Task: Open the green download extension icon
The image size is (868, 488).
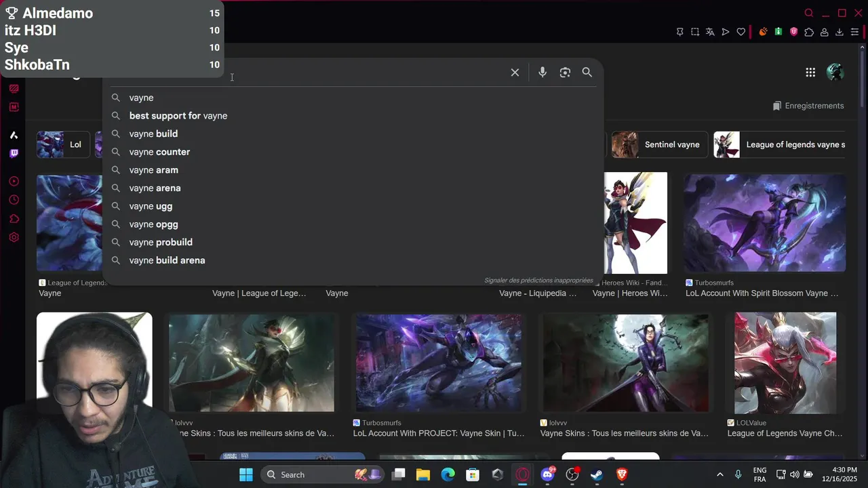Action: coord(778,32)
